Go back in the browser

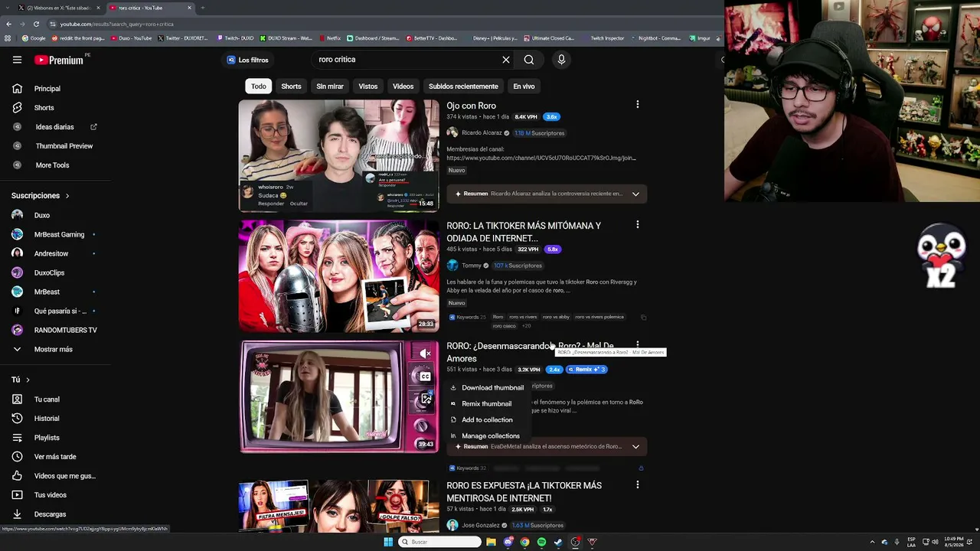(8, 24)
